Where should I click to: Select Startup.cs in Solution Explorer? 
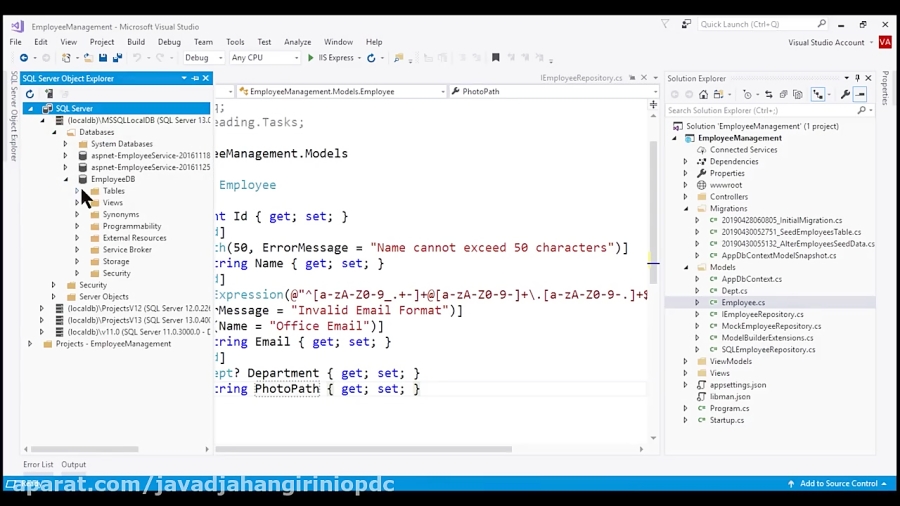[x=727, y=420]
